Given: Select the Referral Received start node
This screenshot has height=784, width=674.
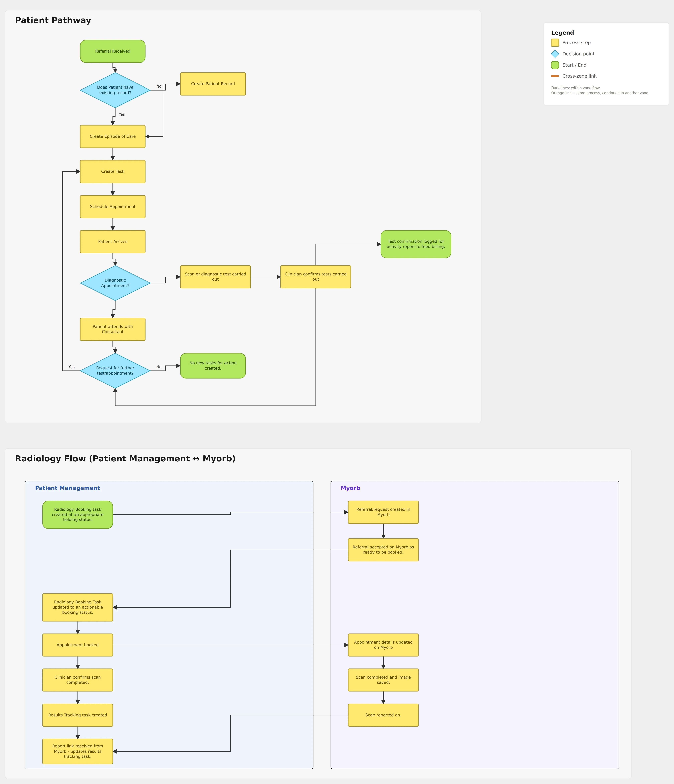Looking at the screenshot, I should point(113,51).
